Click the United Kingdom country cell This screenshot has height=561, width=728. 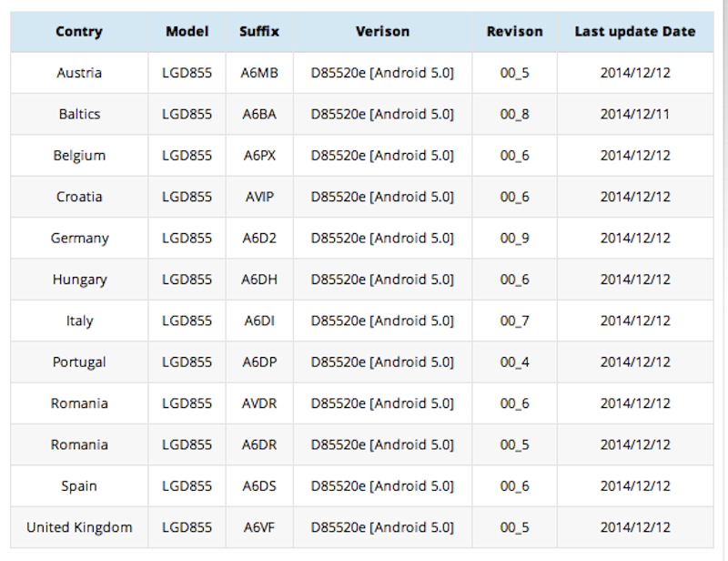click(x=79, y=527)
